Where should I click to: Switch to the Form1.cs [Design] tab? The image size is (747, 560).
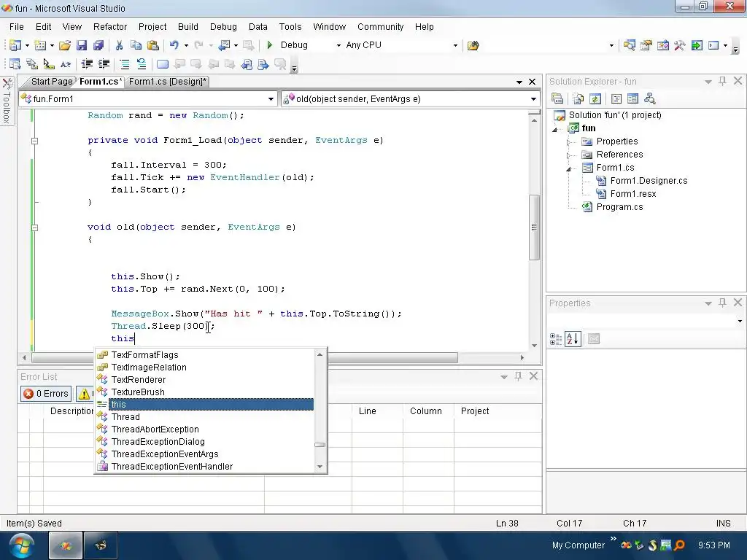(x=168, y=82)
